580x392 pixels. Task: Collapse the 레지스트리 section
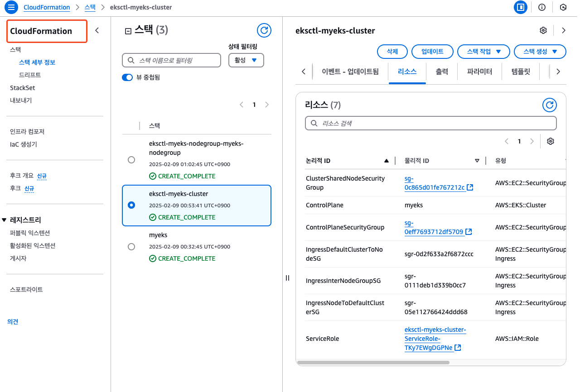click(x=5, y=220)
